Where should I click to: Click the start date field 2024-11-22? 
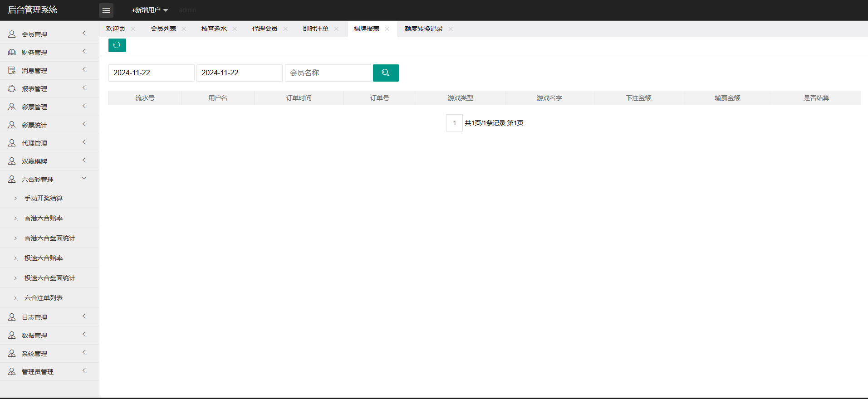coord(152,73)
